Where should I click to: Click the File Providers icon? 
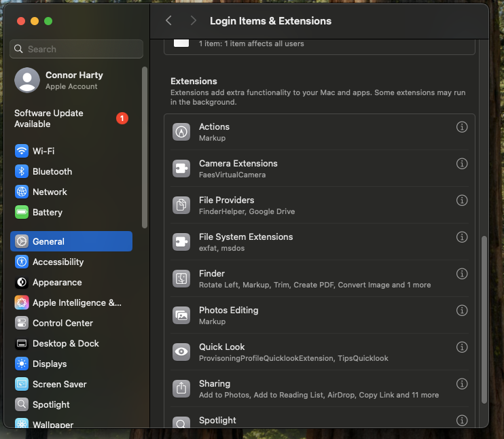(x=181, y=205)
